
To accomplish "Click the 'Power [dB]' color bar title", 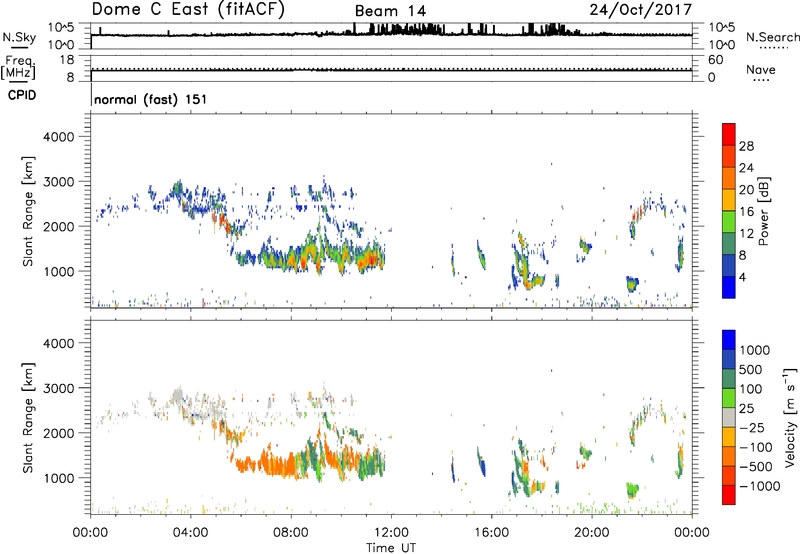I will pyautogui.click(x=764, y=211).
